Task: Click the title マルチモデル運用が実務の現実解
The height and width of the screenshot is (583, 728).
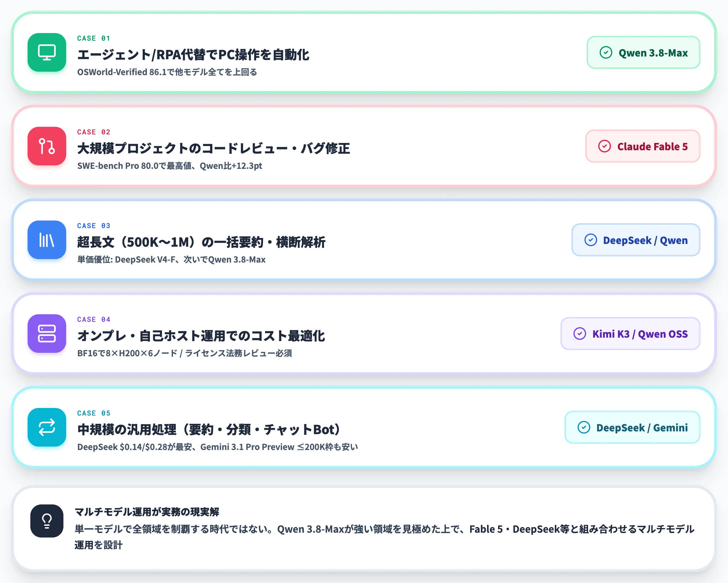Action: [147, 512]
